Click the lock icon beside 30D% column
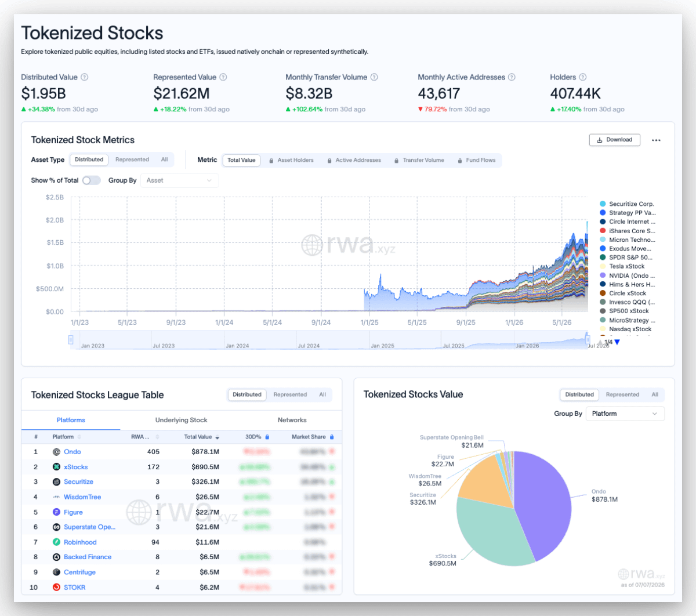Screen dimensions: 696x616 click(267, 437)
